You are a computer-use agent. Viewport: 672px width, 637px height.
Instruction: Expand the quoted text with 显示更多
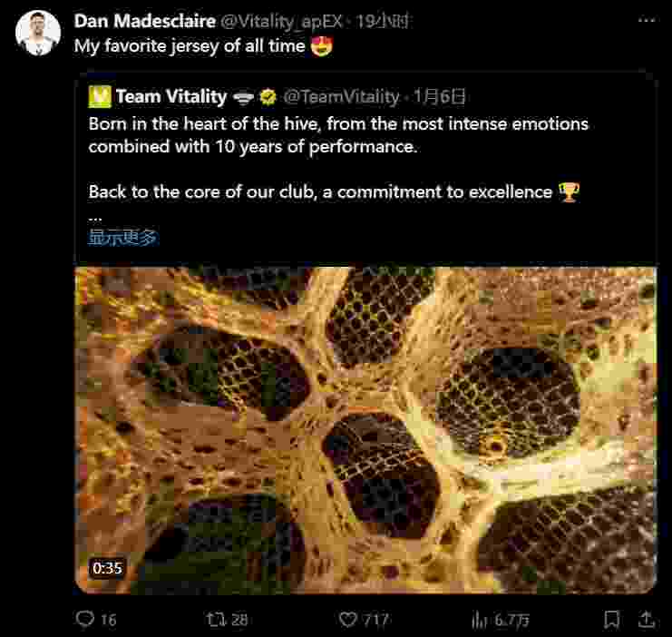click(x=122, y=238)
